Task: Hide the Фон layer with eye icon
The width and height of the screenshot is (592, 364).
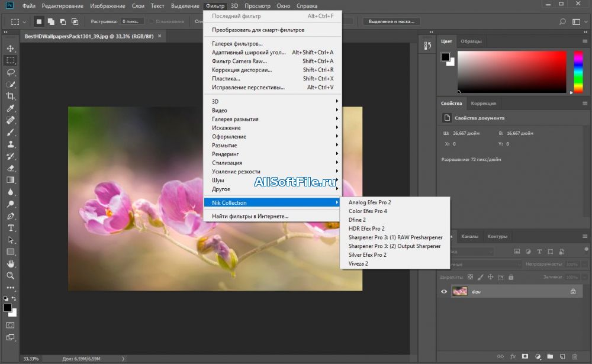Action: [444, 291]
